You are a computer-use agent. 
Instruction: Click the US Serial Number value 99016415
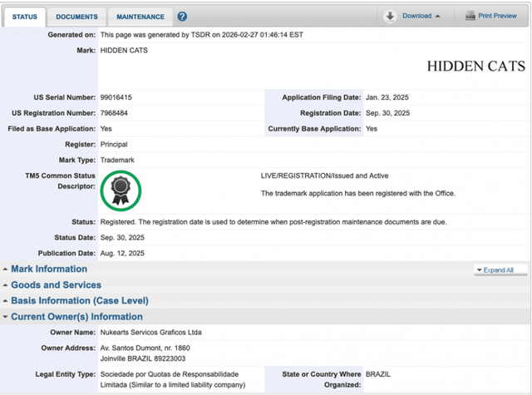(116, 97)
